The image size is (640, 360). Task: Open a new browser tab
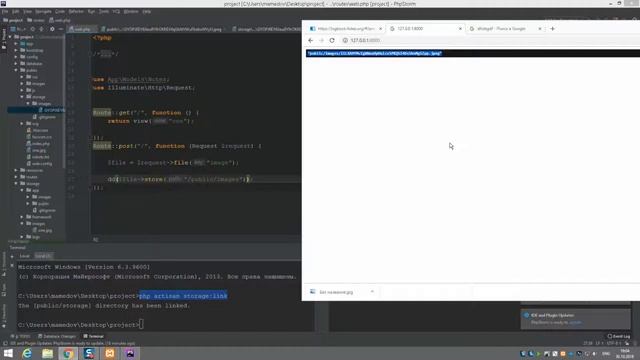click(x=552, y=29)
